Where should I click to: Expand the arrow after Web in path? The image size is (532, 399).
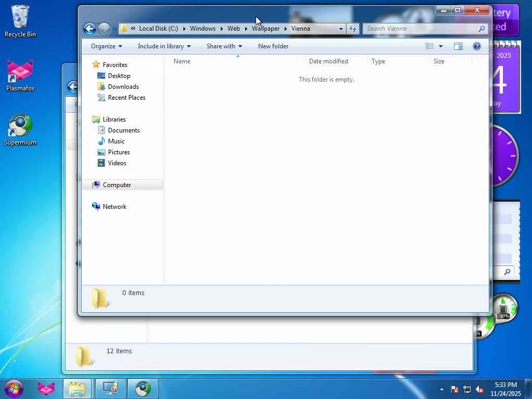pos(246,29)
